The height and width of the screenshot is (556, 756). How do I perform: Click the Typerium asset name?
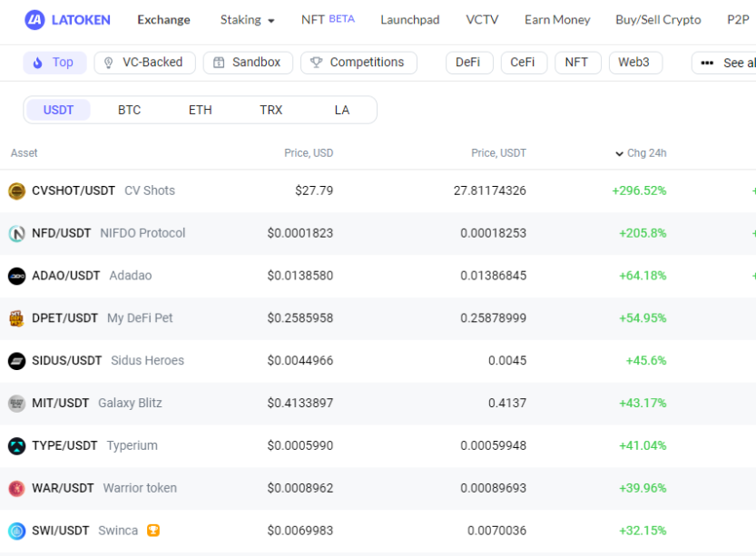pyautogui.click(x=133, y=445)
